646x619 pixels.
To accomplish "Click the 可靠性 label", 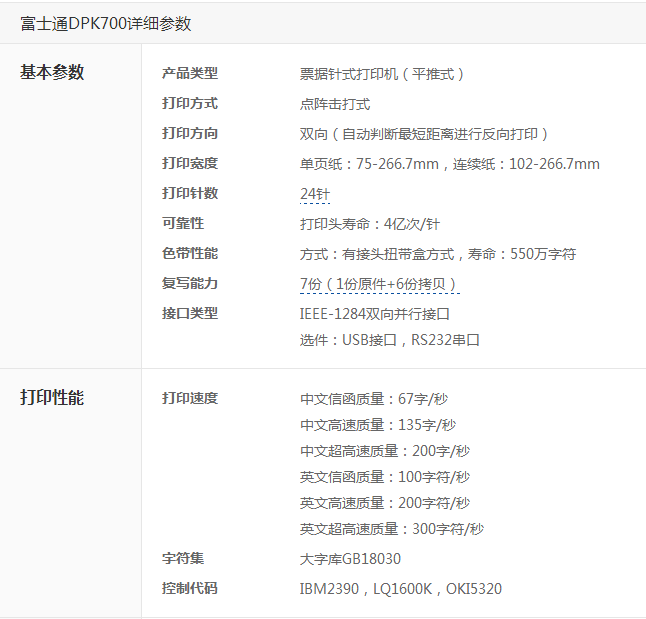I will (183, 223).
